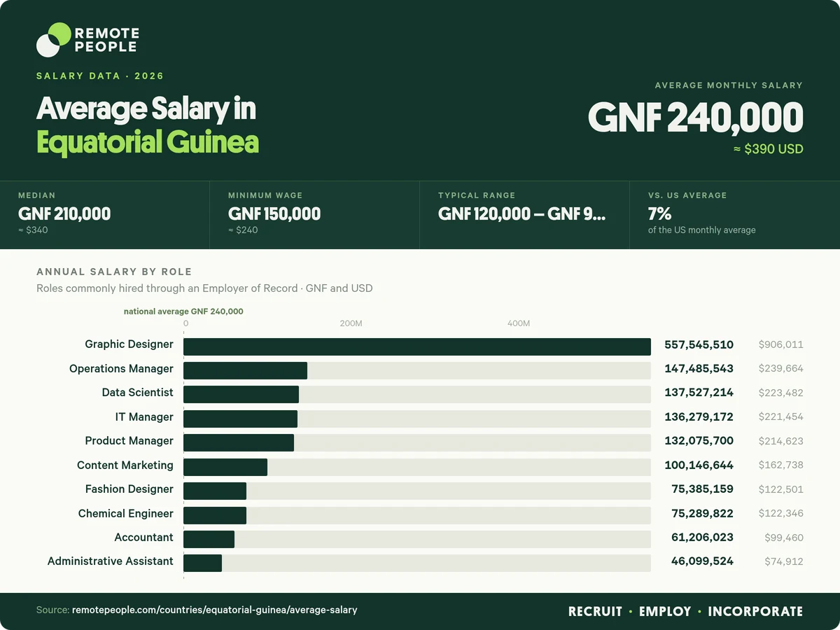The image size is (840, 630).
Task: Click the 'Chemical Engineer' role label
Action: tap(126, 513)
